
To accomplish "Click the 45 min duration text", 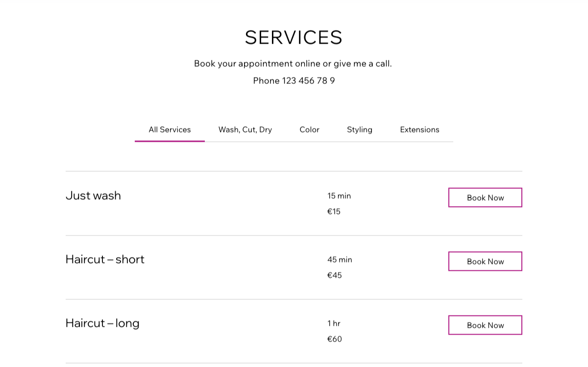I will (340, 260).
